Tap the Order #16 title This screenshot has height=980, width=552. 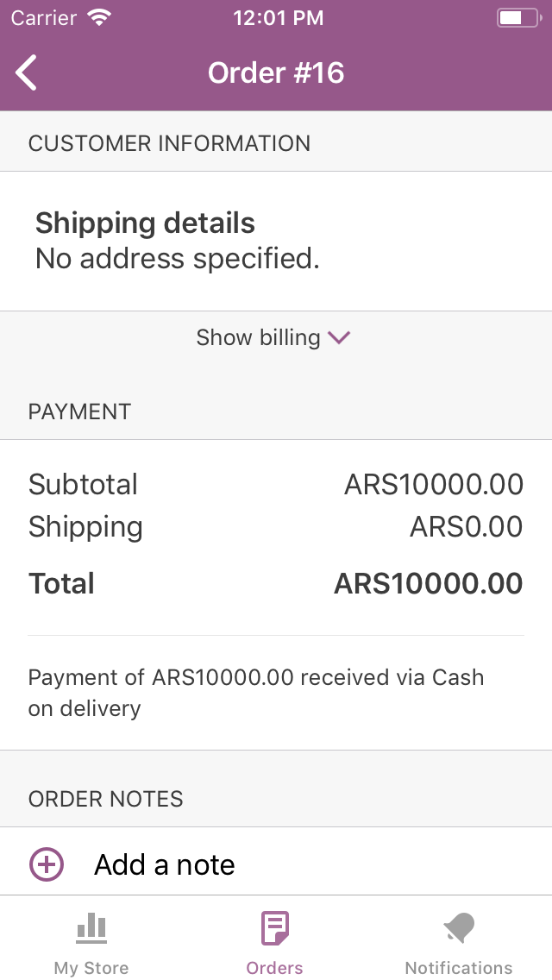click(276, 72)
